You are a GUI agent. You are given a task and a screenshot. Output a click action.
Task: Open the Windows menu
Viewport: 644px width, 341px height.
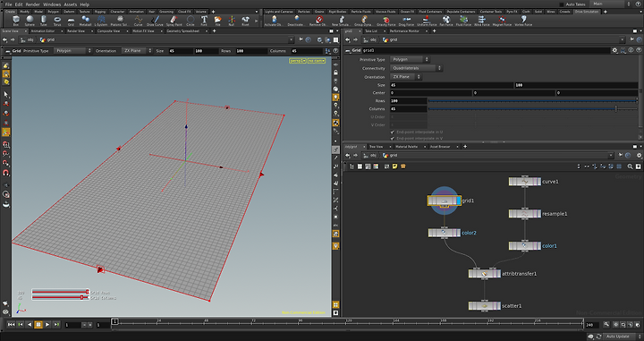(x=52, y=4)
